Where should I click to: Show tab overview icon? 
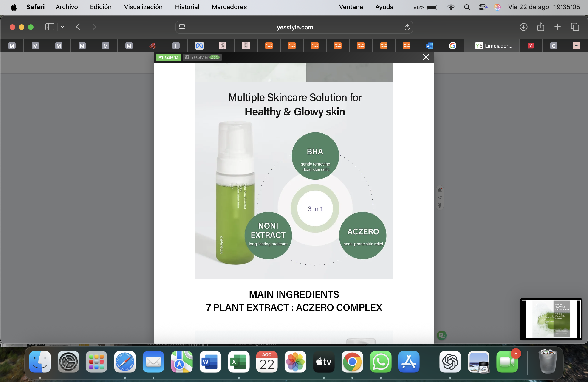coord(575,27)
